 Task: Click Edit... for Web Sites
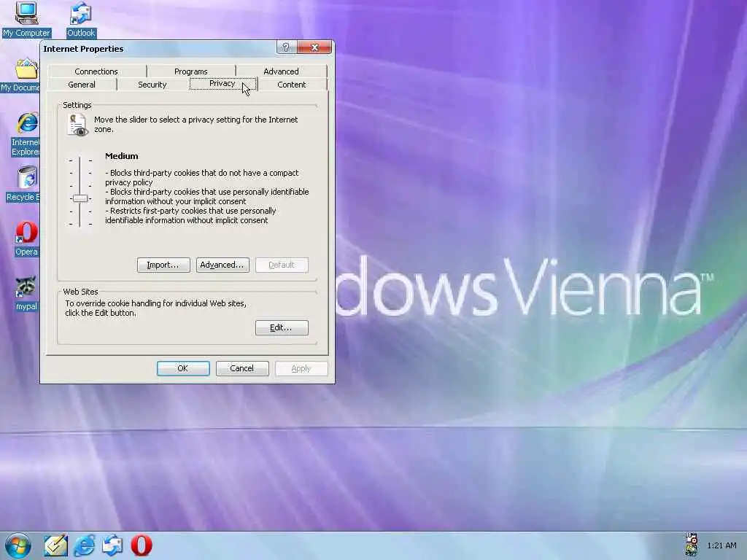(x=282, y=327)
